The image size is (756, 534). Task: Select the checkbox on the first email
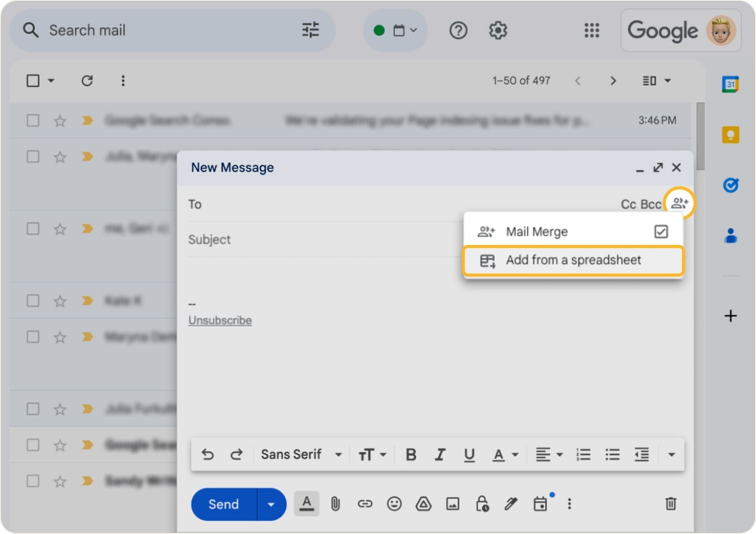click(33, 120)
